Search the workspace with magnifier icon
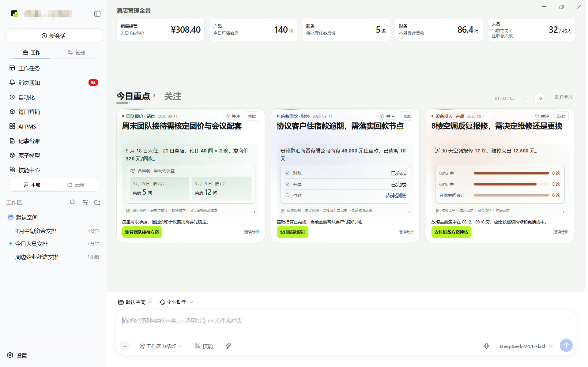The height and width of the screenshot is (367, 588). [x=73, y=202]
